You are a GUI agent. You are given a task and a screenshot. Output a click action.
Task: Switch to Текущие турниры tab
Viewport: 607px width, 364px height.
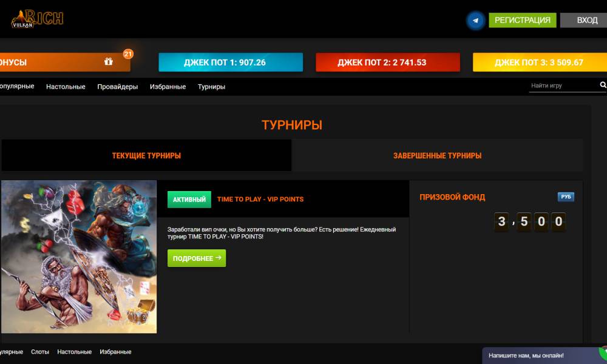(146, 155)
